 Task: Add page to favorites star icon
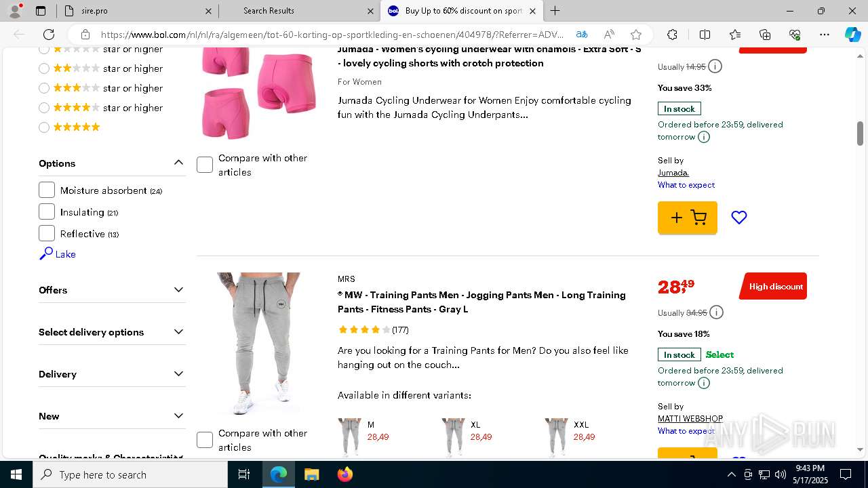click(x=635, y=35)
